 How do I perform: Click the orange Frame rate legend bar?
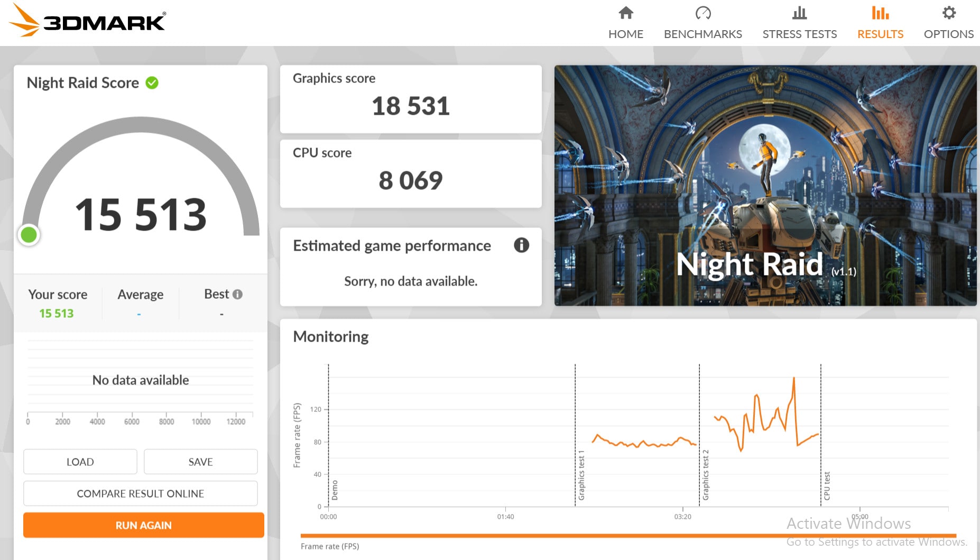pyautogui.click(x=628, y=536)
